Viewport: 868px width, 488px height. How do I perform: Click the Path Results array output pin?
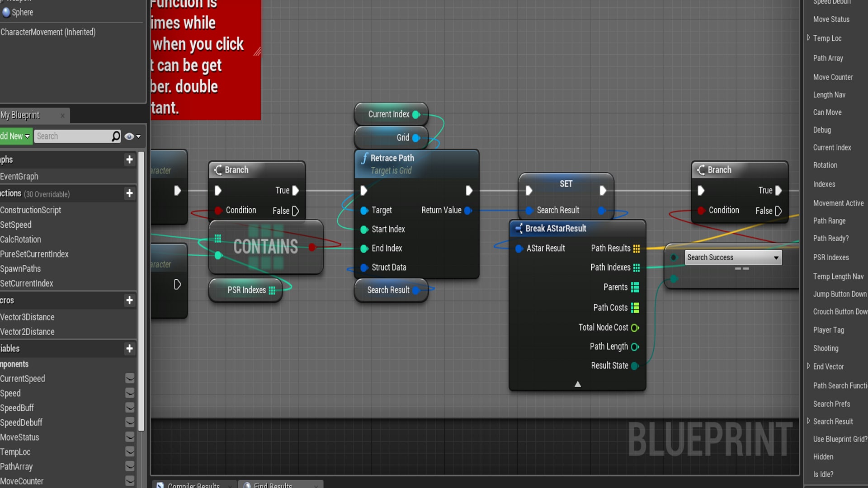637,249
